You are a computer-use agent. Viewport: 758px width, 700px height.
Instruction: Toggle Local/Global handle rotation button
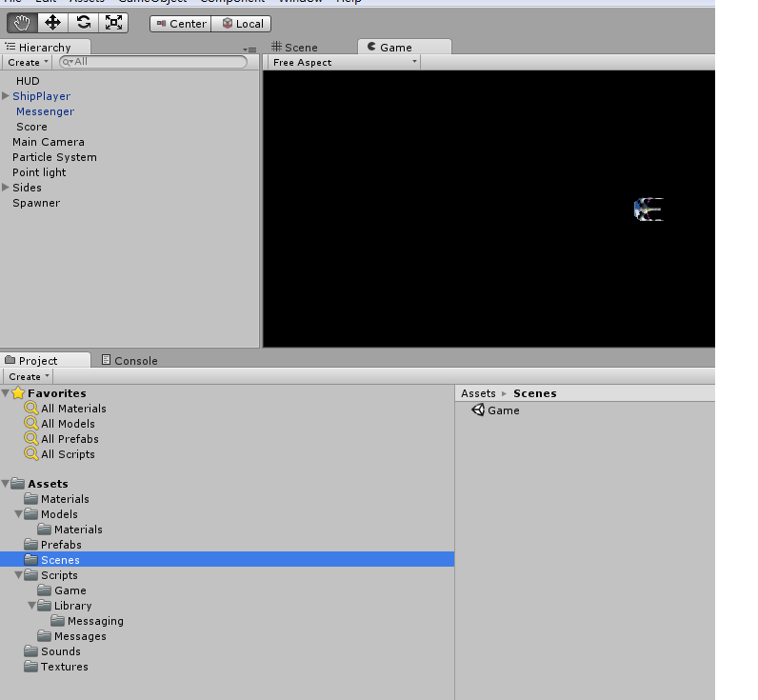(241, 24)
